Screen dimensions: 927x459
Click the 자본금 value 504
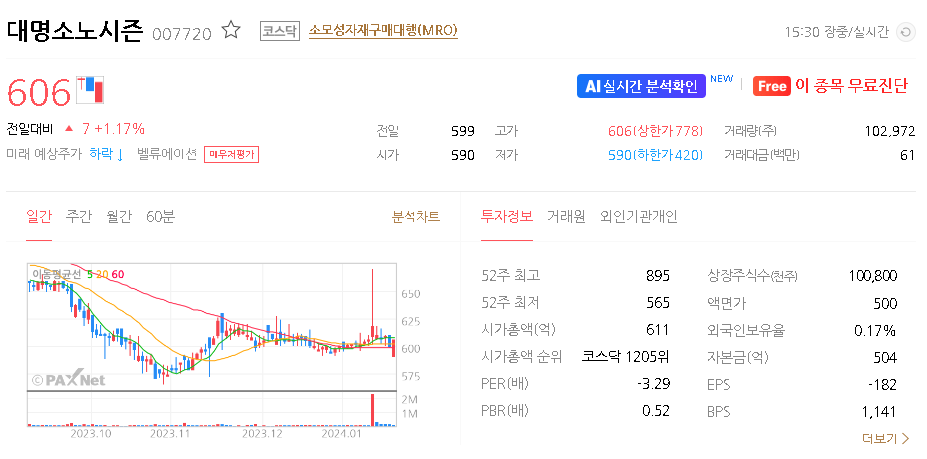(885, 357)
